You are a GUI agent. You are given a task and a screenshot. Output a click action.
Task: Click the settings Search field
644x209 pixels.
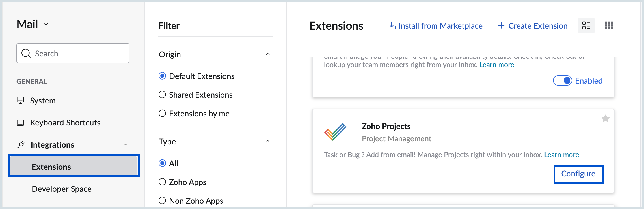[73, 53]
